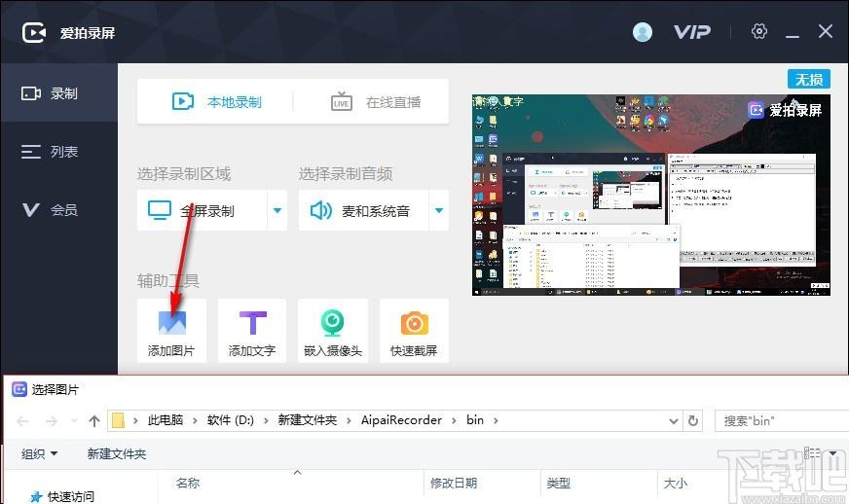Open the 快速截屏 tool
Viewport: 849px width, 504px height.
[414, 330]
